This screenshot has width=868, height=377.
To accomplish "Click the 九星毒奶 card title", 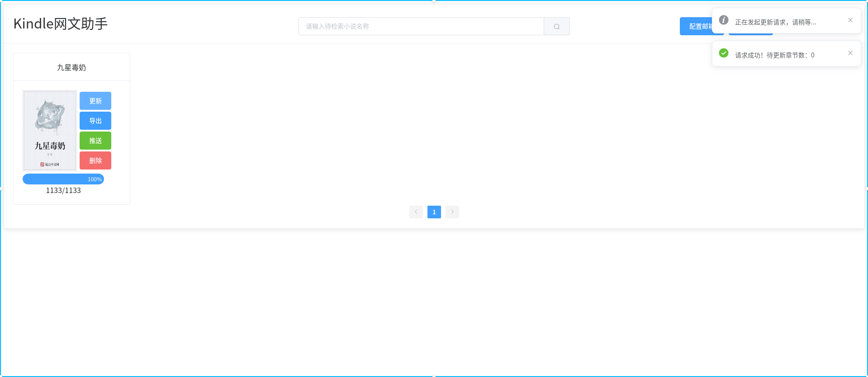I will (x=71, y=67).
